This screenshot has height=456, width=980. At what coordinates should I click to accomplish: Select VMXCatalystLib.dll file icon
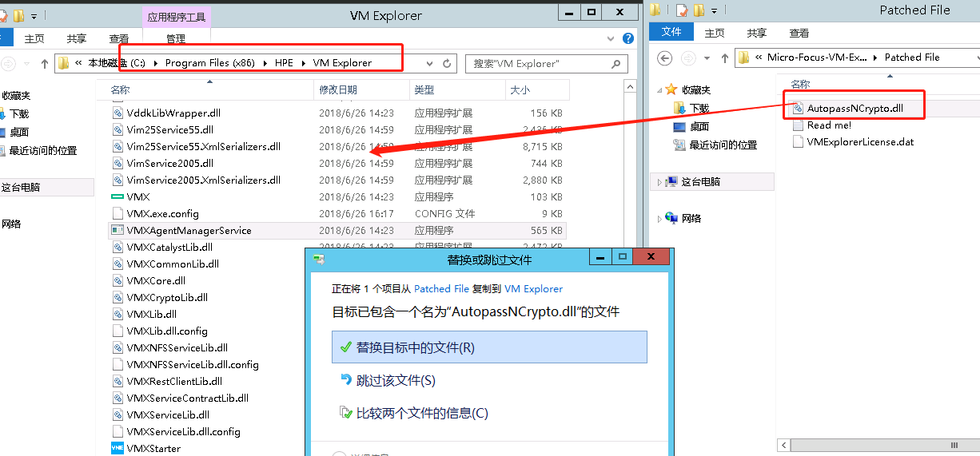(118, 248)
